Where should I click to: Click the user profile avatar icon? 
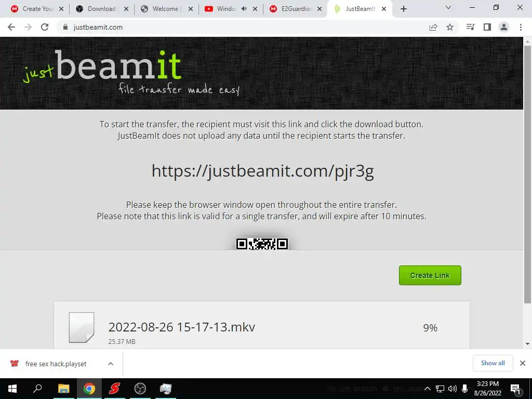point(504,27)
